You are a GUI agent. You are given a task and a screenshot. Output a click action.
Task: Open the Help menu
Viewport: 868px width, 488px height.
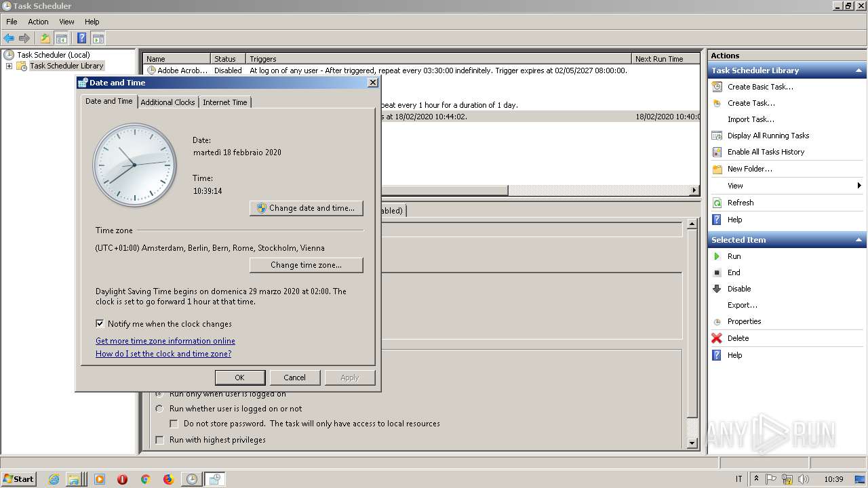pos(92,22)
